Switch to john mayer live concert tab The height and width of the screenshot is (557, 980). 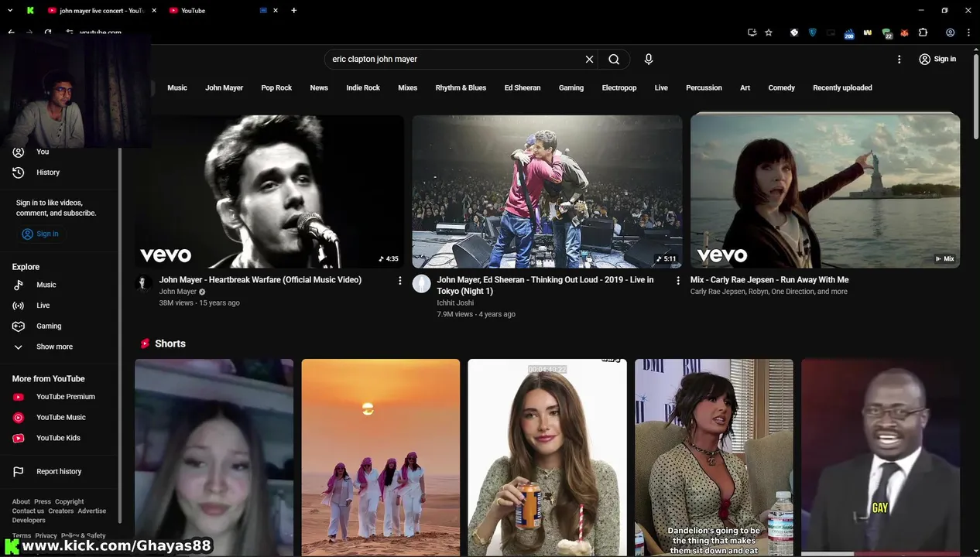(101, 11)
